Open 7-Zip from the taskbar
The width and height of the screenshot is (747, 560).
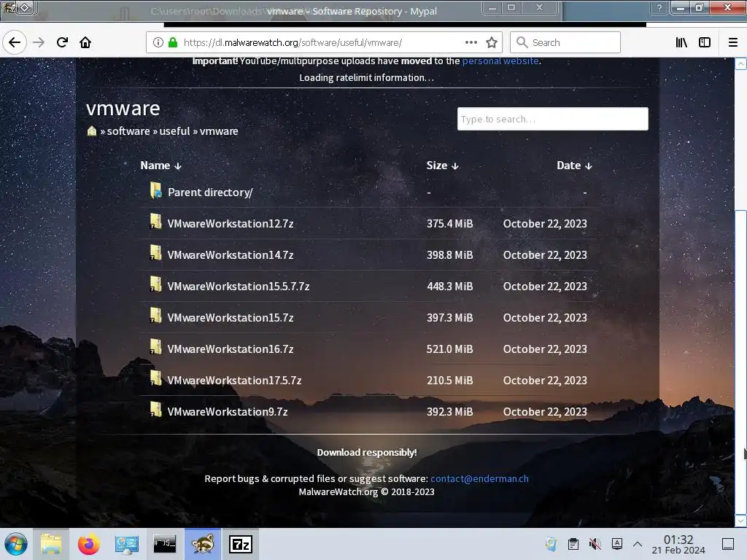[x=241, y=544]
